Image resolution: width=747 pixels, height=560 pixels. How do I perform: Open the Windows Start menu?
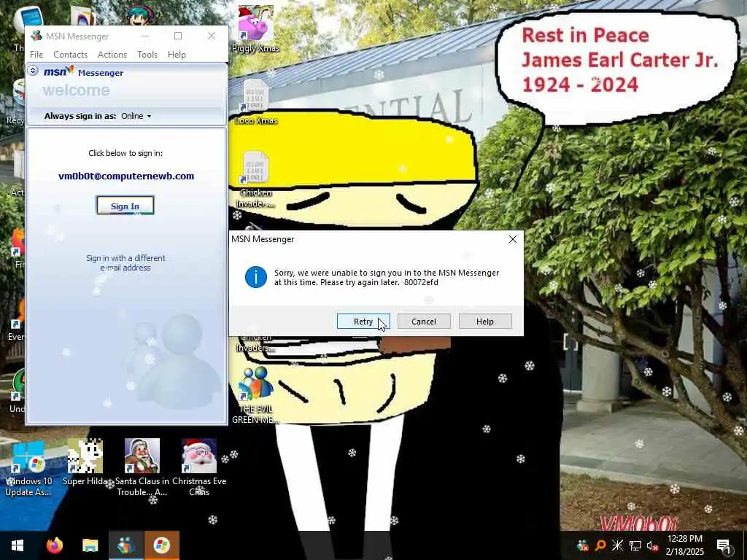pyautogui.click(x=18, y=545)
